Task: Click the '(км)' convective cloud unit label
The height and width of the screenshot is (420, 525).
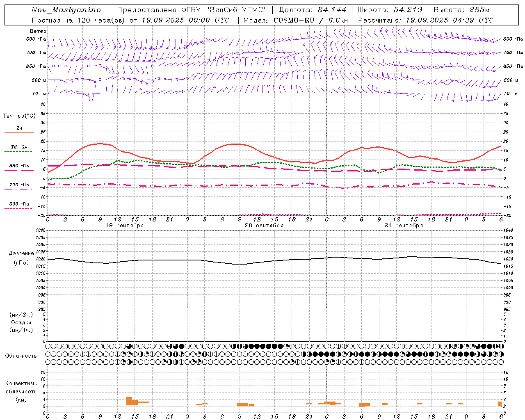Action: pos(21,399)
